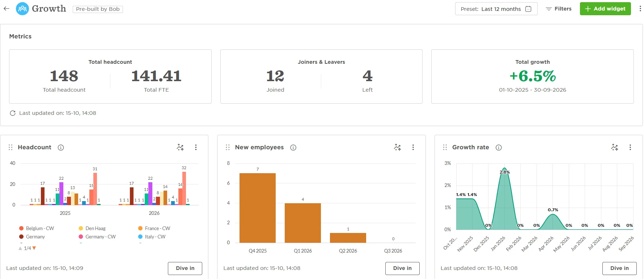Grab the Growth rate widget drag handle

(445, 147)
